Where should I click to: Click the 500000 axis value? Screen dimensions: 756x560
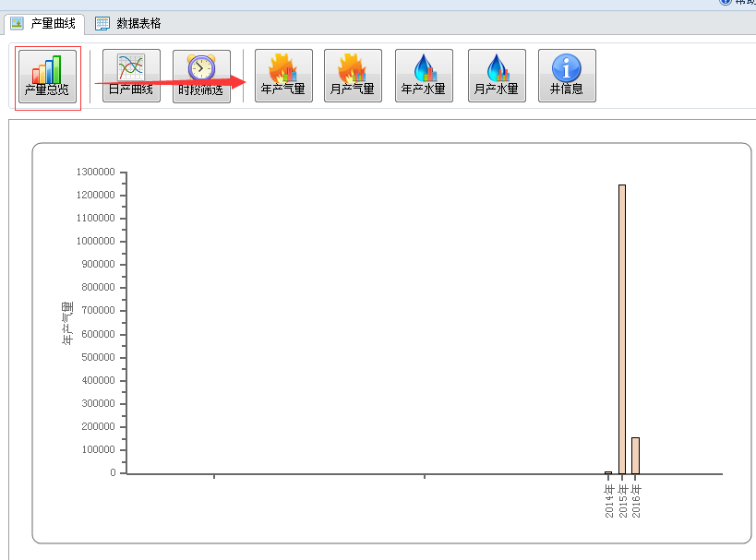point(99,357)
